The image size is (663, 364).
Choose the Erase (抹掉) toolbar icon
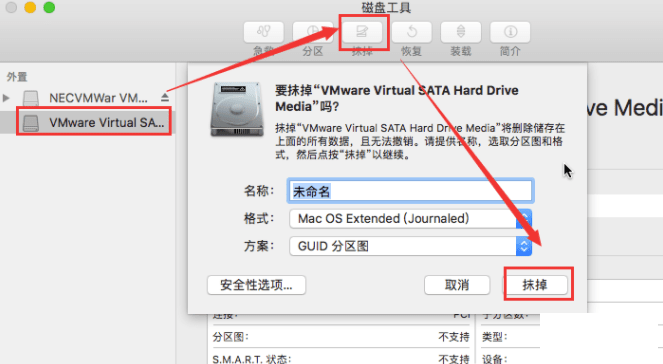(x=362, y=32)
